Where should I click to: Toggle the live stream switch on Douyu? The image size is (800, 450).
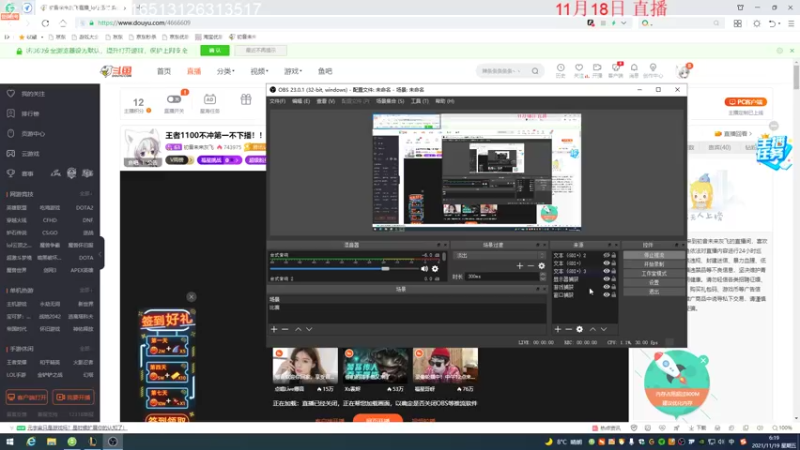(x=173, y=99)
